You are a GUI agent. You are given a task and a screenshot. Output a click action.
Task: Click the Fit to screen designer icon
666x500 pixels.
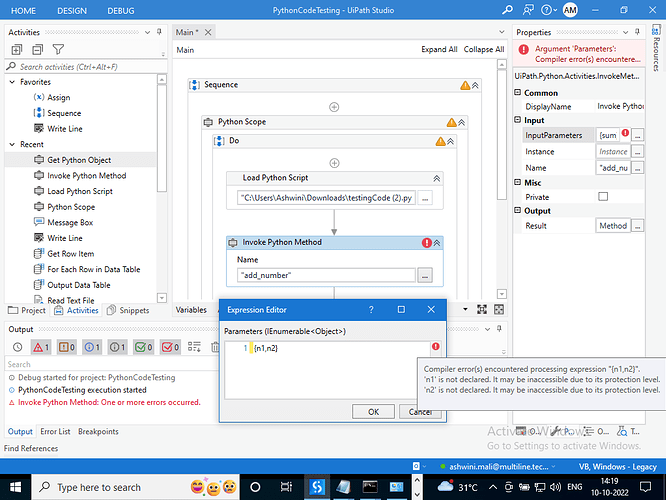click(x=482, y=309)
